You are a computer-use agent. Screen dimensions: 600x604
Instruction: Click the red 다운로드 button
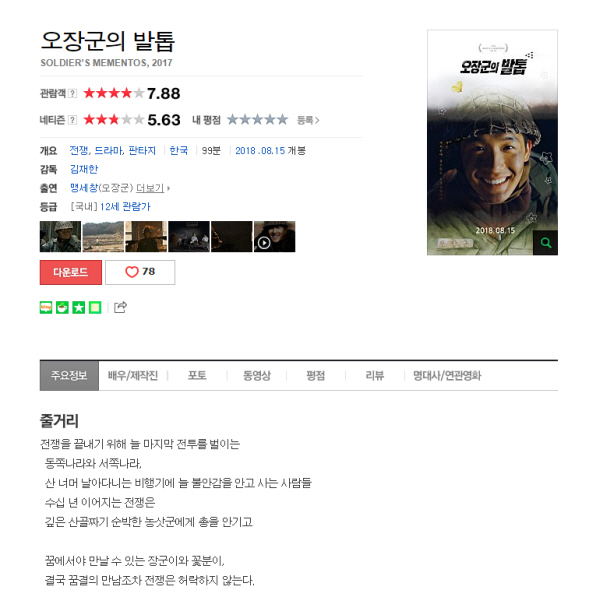pos(71,272)
